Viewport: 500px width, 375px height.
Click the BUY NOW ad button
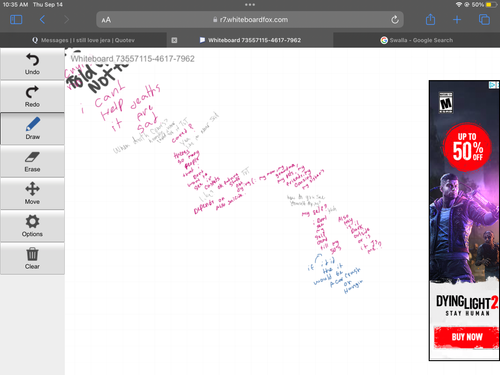click(x=467, y=337)
